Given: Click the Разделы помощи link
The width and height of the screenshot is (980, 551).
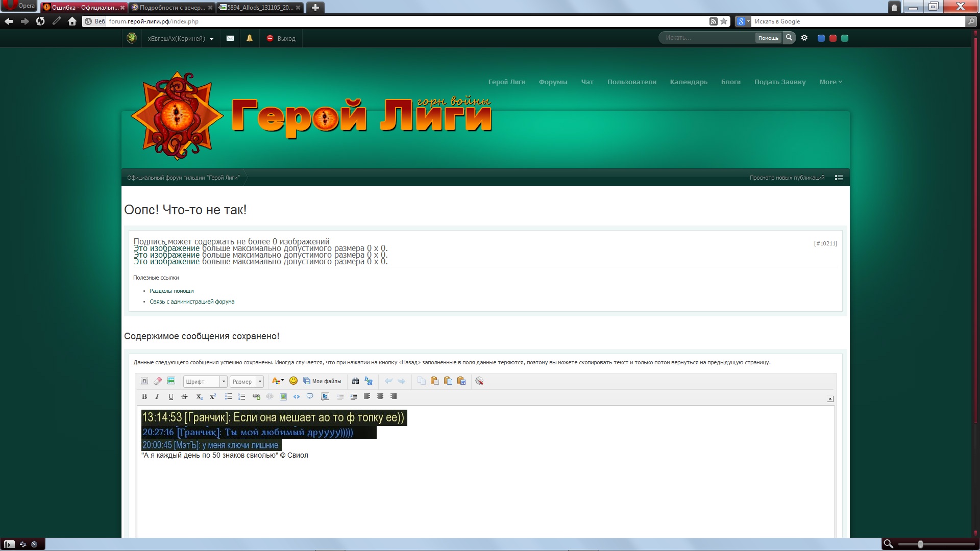Looking at the screenshot, I should click(x=171, y=291).
